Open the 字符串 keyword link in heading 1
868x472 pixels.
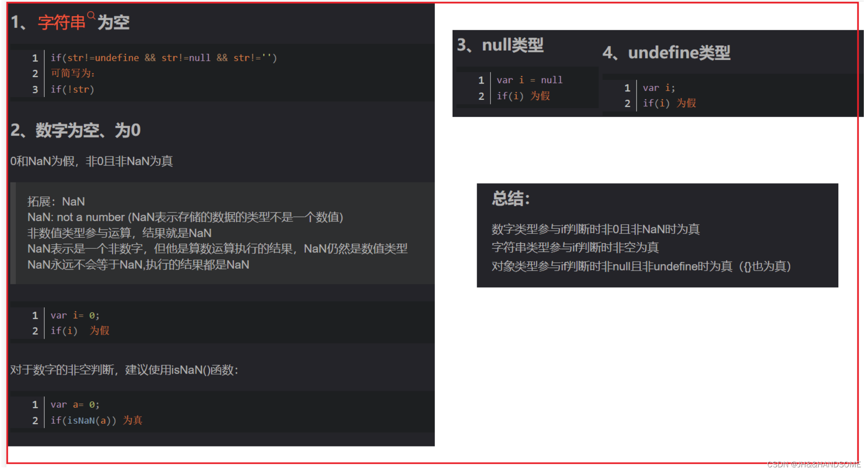tap(62, 22)
